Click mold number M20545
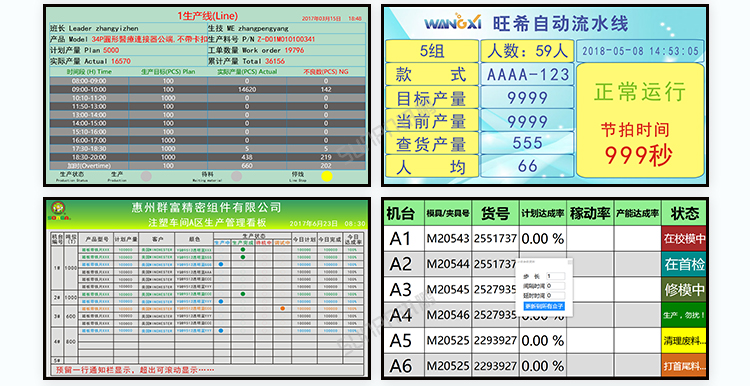Screen dimensions: 750x386 [448, 289]
